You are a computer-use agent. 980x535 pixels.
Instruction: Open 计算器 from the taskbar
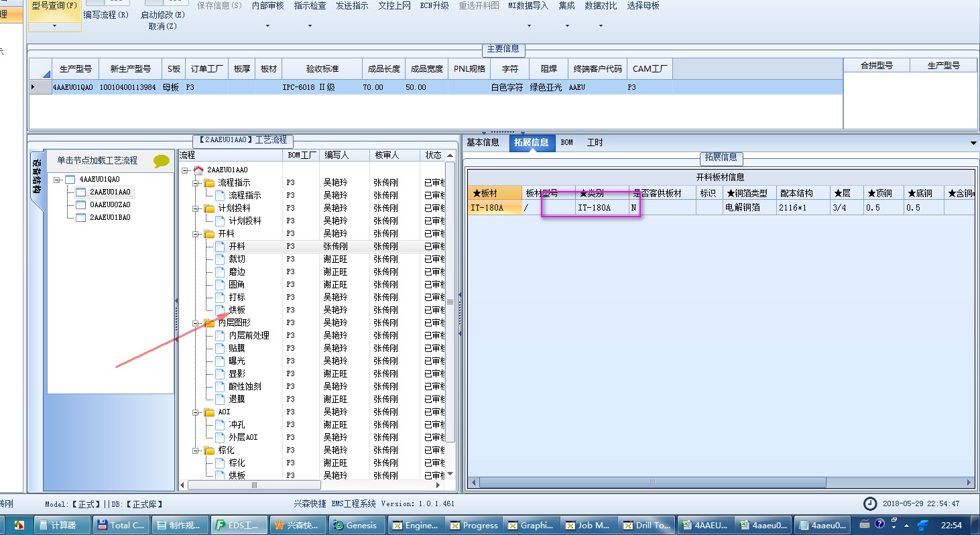[62, 526]
